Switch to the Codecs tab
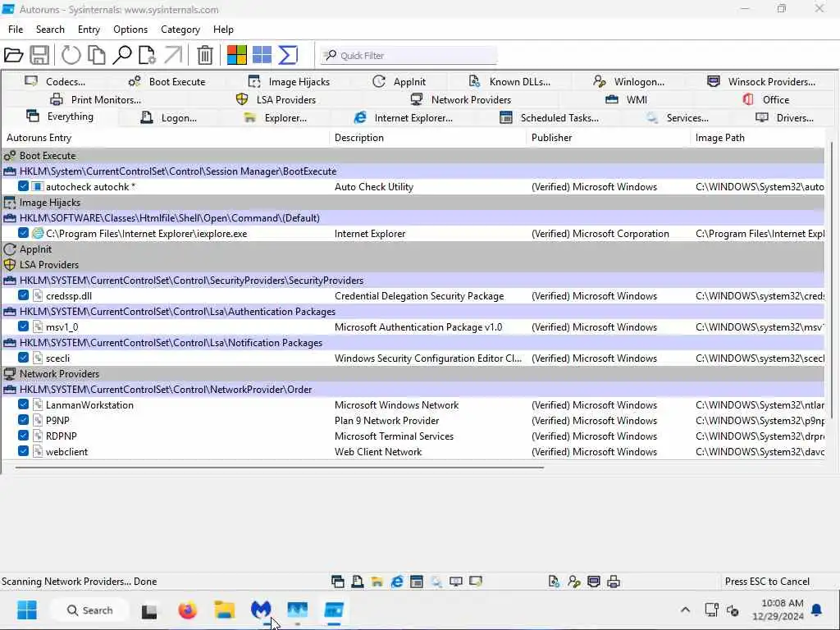840x630 pixels. [x=55, y=81]
